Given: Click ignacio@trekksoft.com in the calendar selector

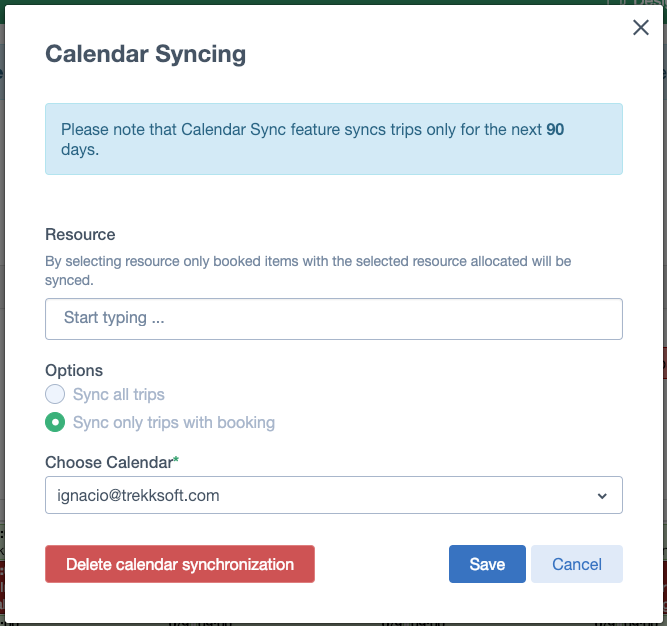Looking at the screenshot, I should [138, 495].
